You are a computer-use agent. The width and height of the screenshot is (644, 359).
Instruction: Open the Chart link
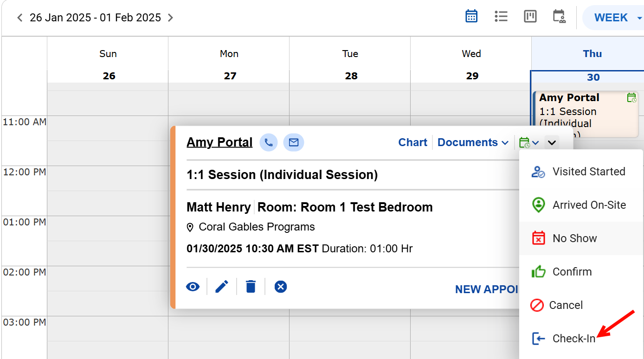point(412,142)
